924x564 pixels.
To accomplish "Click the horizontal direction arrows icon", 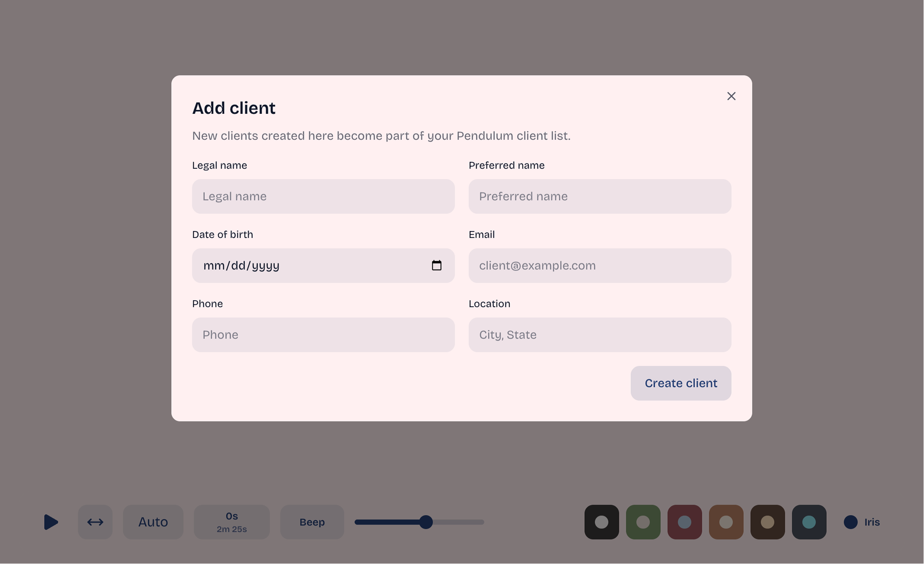I will coord(95,522).
